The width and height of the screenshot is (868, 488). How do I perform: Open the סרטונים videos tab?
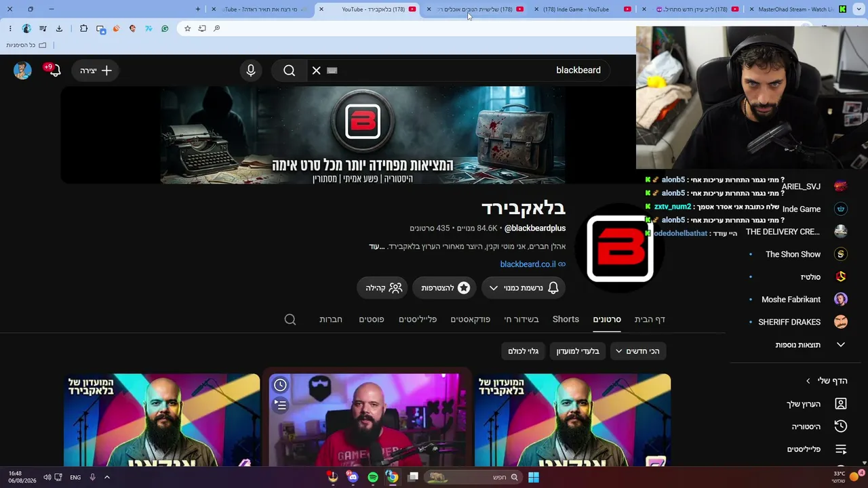tap(607, 319)
